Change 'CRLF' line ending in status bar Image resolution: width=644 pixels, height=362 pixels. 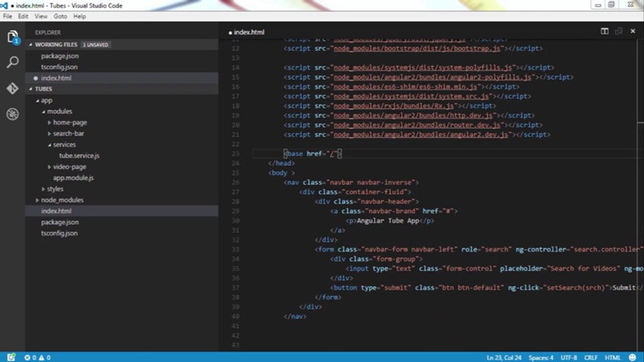point(591,357)
